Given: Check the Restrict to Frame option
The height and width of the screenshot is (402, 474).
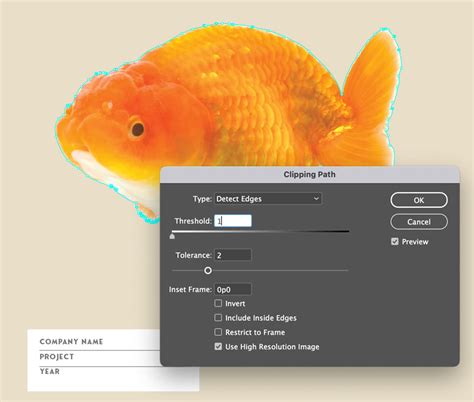Looking at the screenshot, I should pyautogui.click(x=218, y=332).
